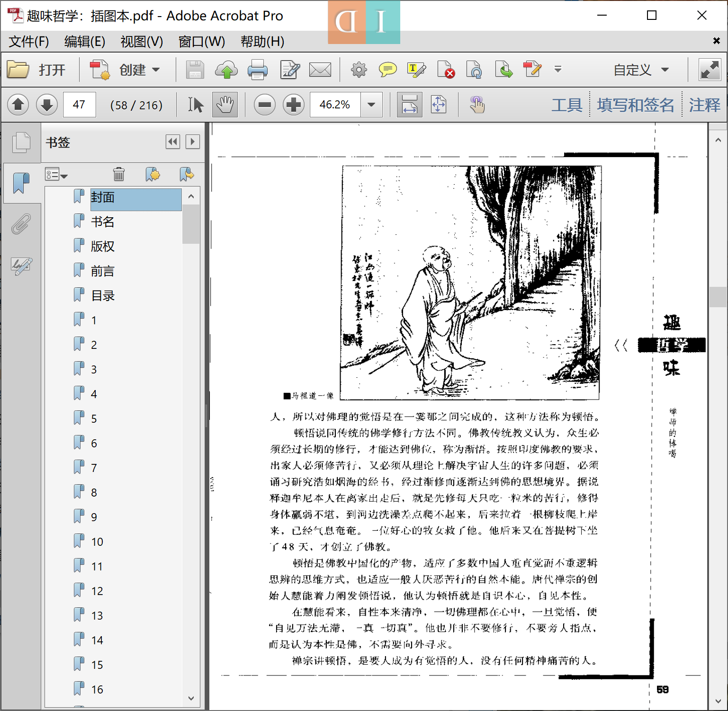Add a sticky note comment bubble
The height and width of the screenshot is (711, 728).
(x=387, y=70)
